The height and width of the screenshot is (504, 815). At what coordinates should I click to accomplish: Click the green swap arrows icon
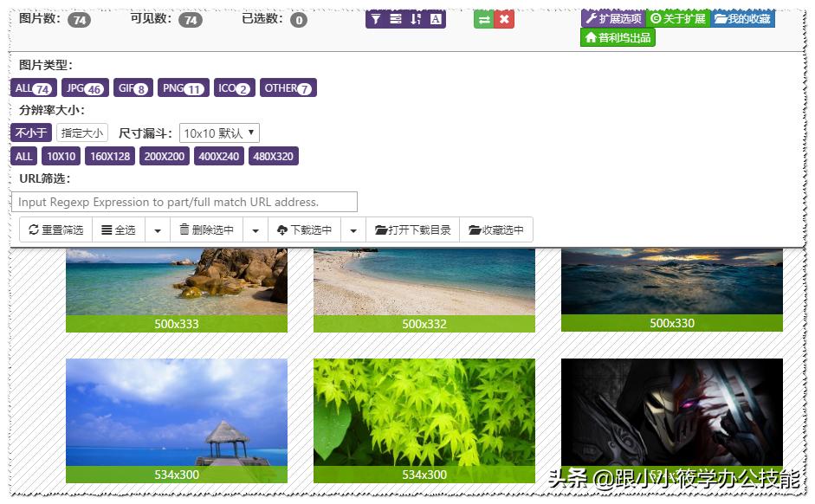tap(485, 17)
